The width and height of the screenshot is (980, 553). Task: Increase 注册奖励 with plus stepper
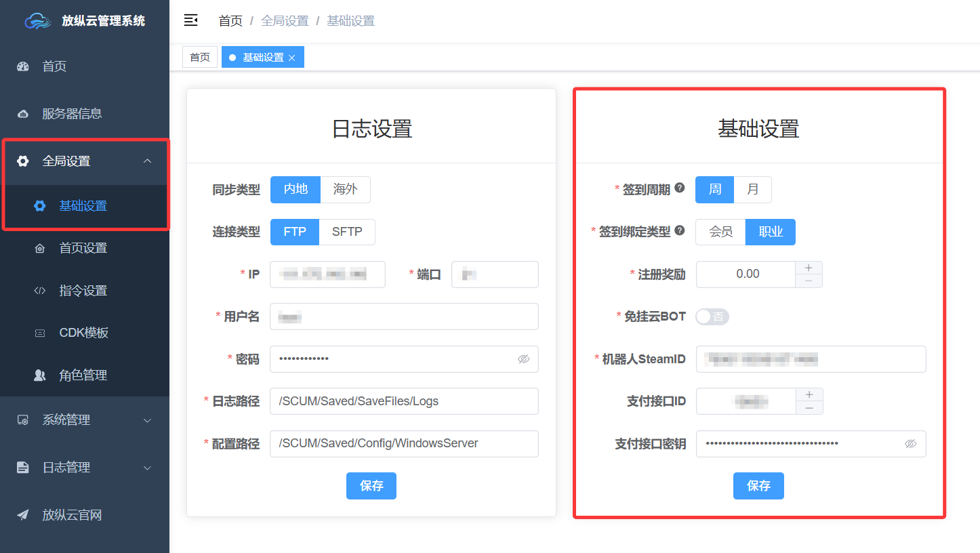click(809, 268)
